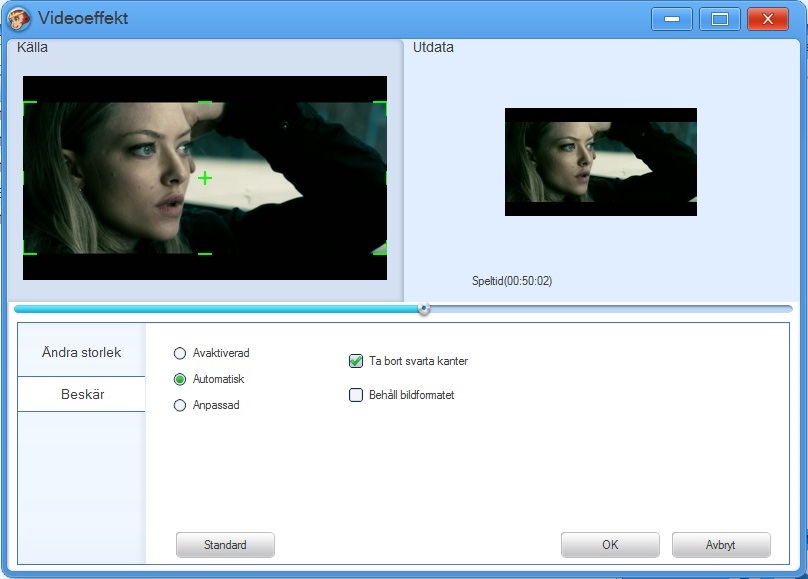Click the top-center green crop handle
The width and height of the screenshot is (808, 579).
click(x=205, y=103)
